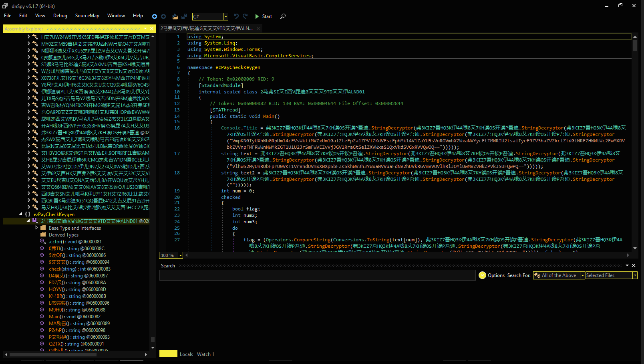Start debugging with the green Start button
Viewport: 644px width, 364px height.
[x=263, y=16]
